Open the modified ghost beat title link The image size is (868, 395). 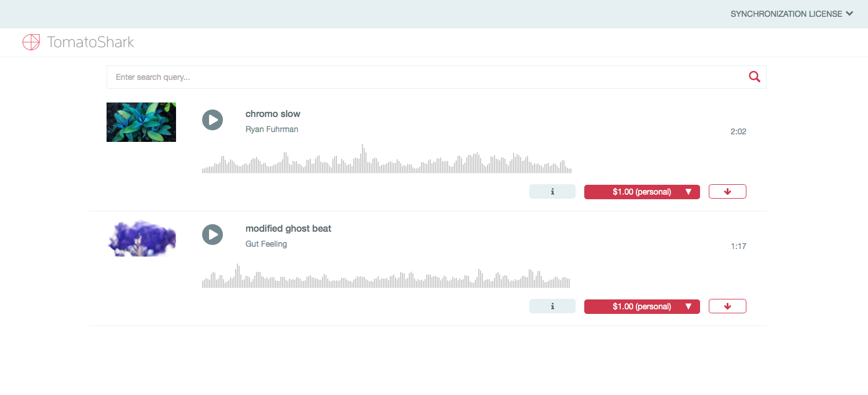pyautogui.click(x=288, y=229)
